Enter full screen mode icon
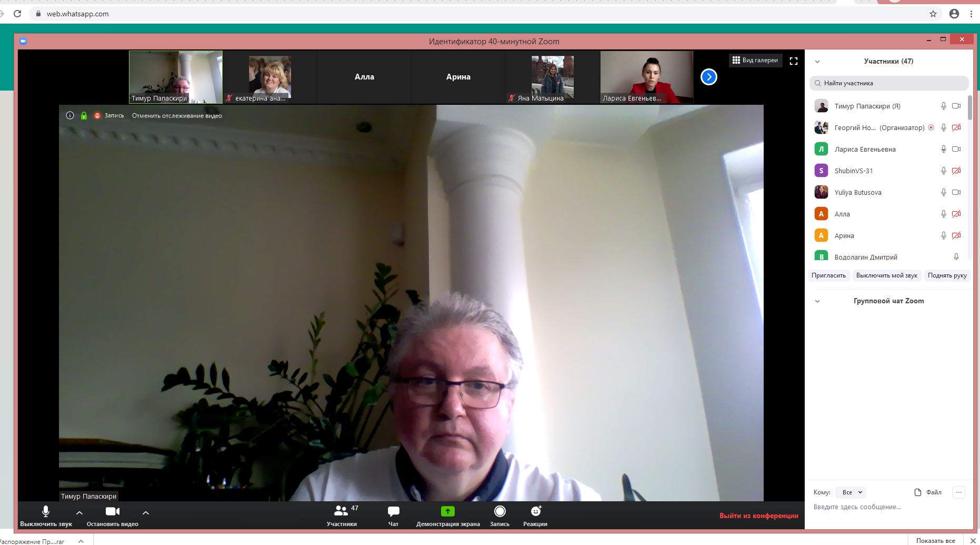 [x=794, y=61]
